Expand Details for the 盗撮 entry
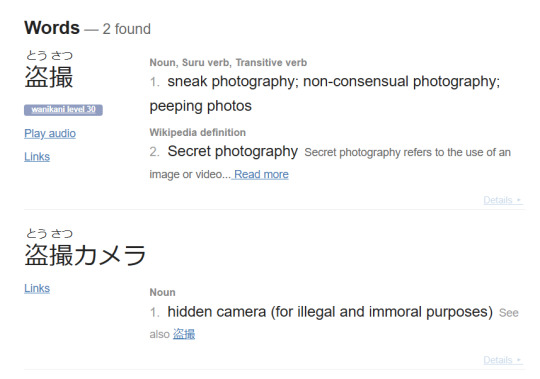Screen dimensions: 540x379 (x=503, y=200)
